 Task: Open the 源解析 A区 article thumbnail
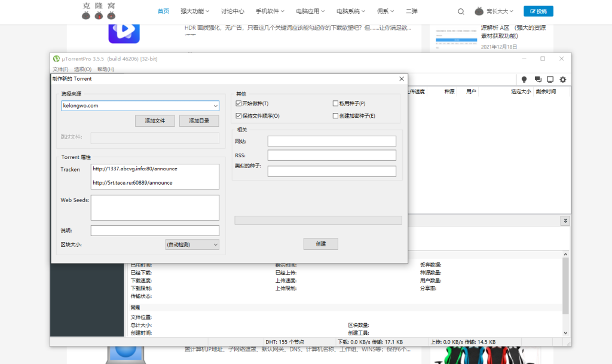[456, 38]
